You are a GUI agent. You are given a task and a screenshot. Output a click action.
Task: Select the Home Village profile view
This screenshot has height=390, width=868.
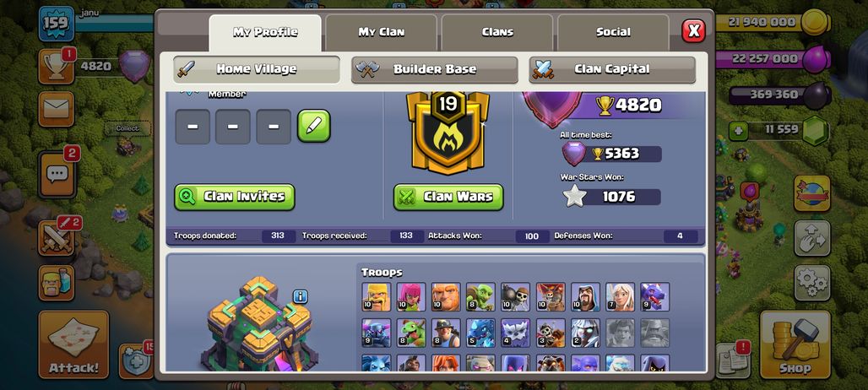257,70
